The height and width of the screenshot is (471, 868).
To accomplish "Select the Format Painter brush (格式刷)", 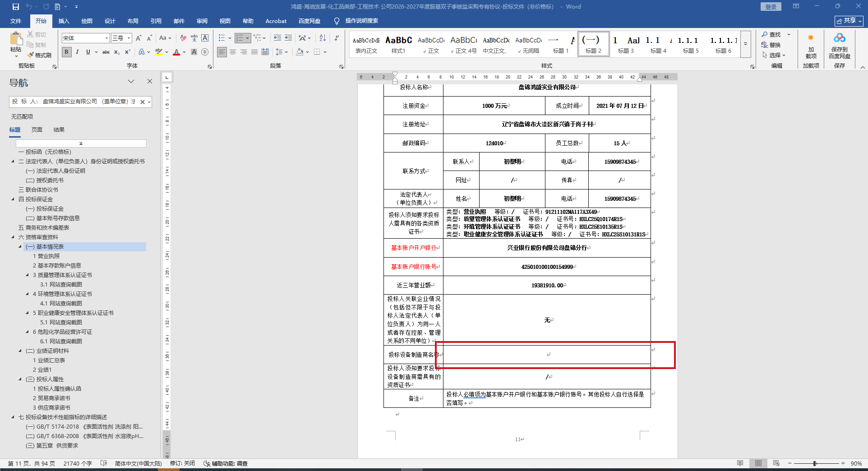I will click(x=39, y=55).
